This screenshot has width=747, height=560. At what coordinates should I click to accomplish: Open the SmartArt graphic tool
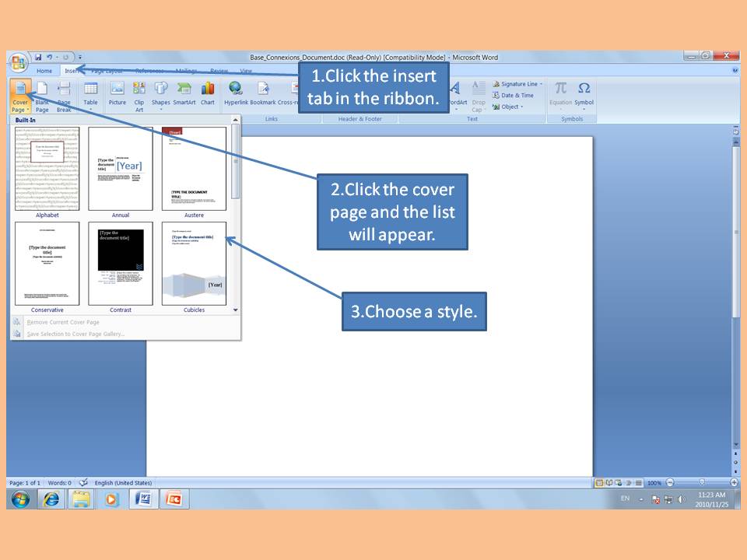(184, 93)
